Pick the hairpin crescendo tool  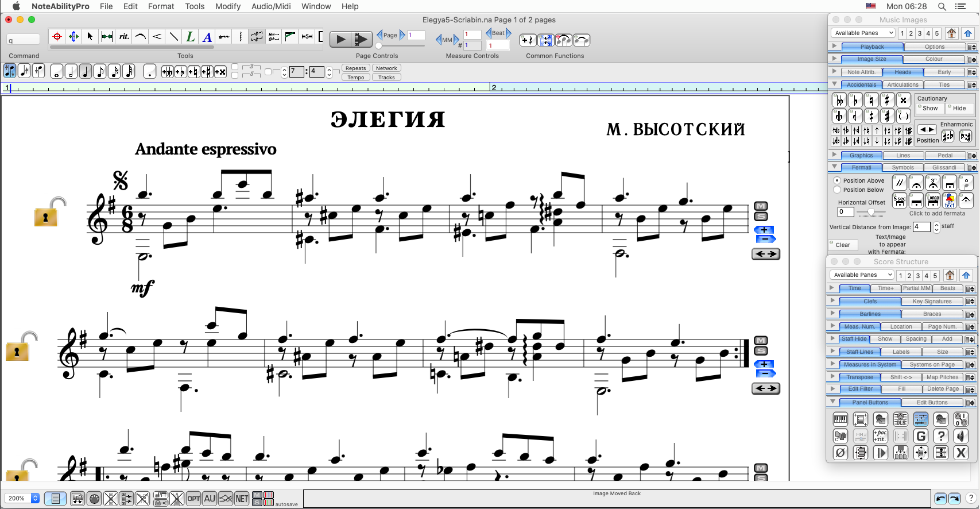click(157, 37)
